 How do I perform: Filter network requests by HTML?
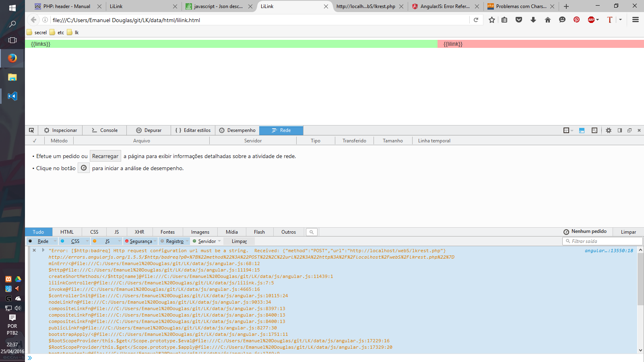[x=67, y=232]
